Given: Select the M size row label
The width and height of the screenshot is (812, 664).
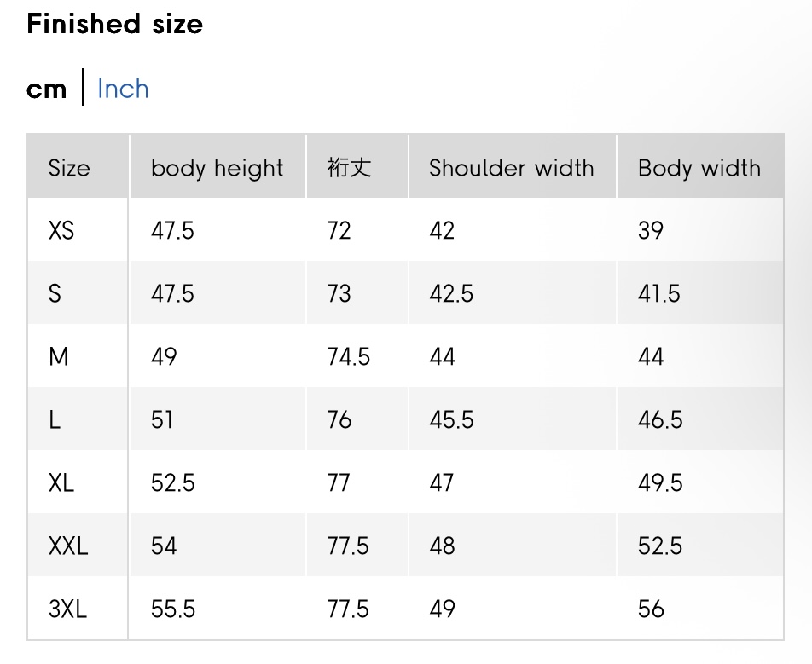Looking at the screenshot, I should tap(59, 357).
